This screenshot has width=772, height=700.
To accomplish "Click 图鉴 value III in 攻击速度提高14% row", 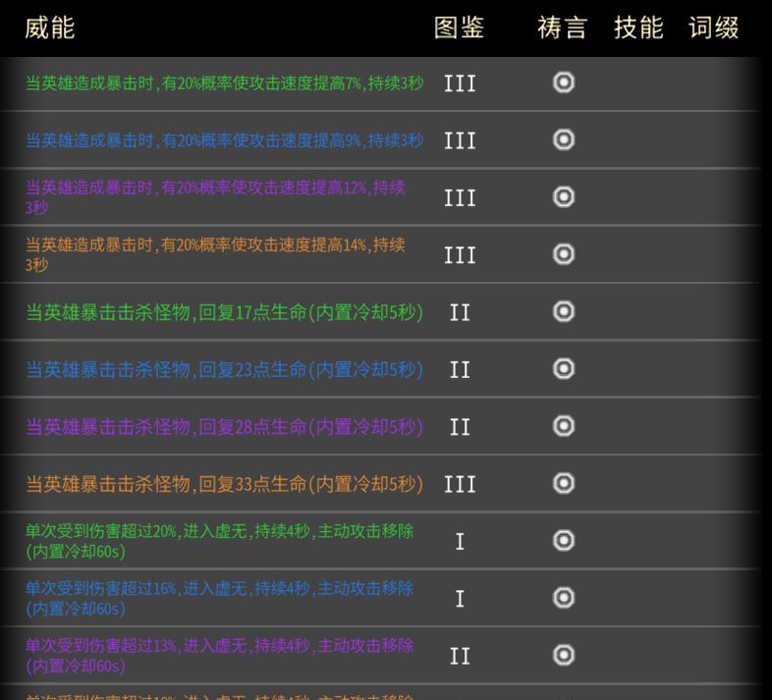I will [x=460, y=255].
